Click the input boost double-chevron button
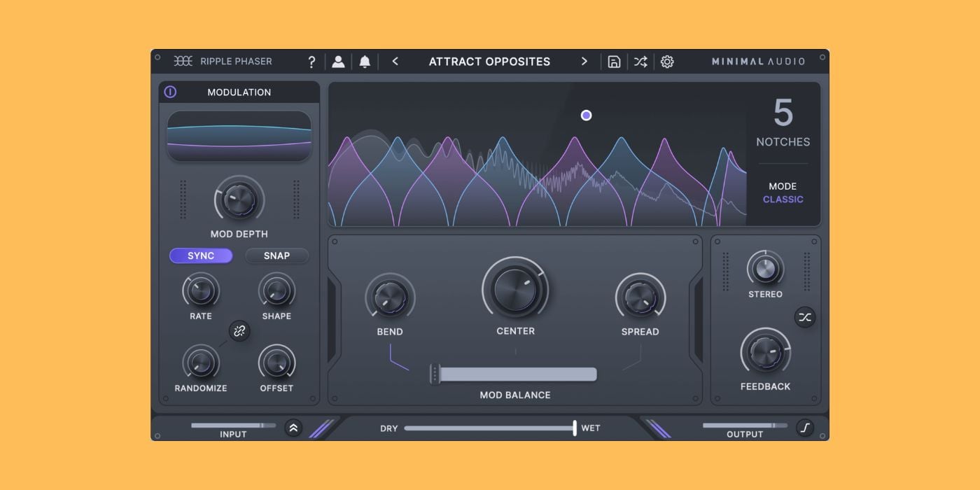The width and height of the screenshot is (980, 490). (293, 428)
